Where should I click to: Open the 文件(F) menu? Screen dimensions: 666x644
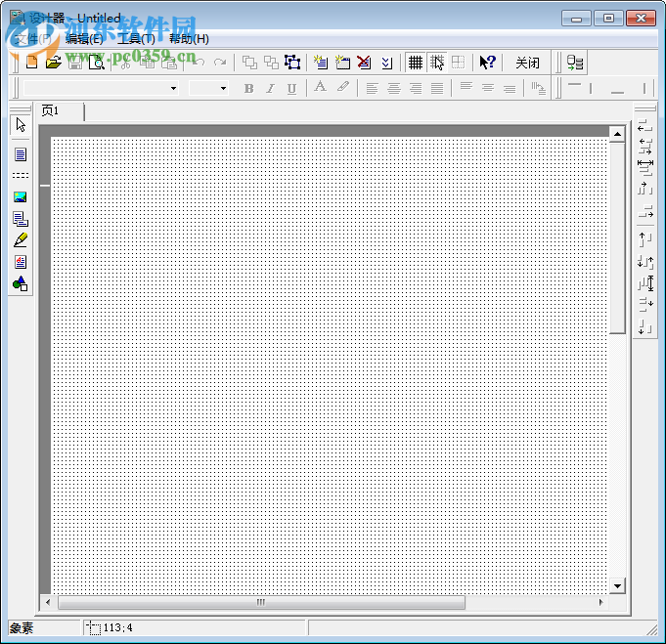coord(33,39)
